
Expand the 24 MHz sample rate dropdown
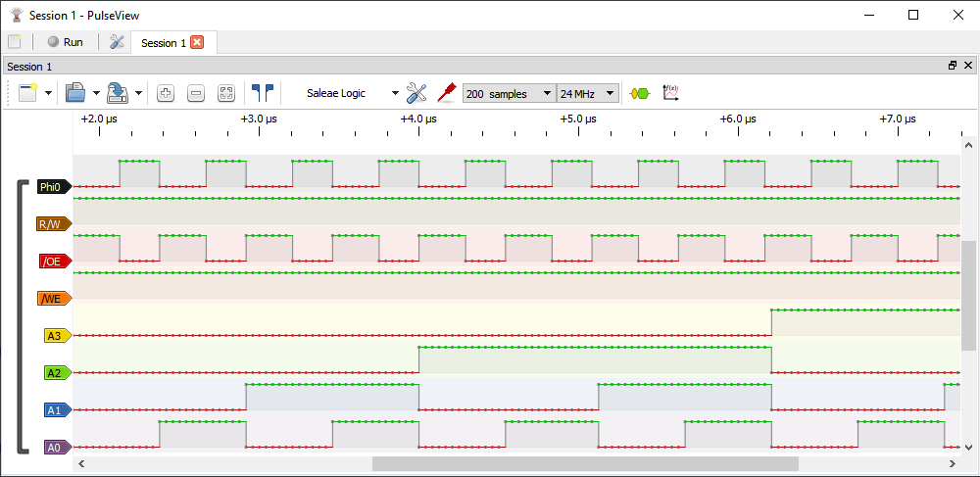coord(588,93)
